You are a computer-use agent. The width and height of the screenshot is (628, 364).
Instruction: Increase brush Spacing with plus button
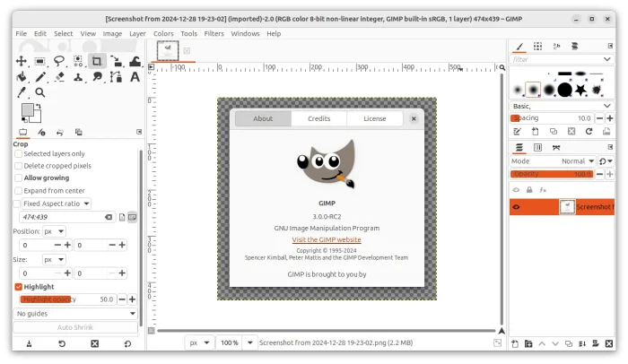click(x=609, y=118)
